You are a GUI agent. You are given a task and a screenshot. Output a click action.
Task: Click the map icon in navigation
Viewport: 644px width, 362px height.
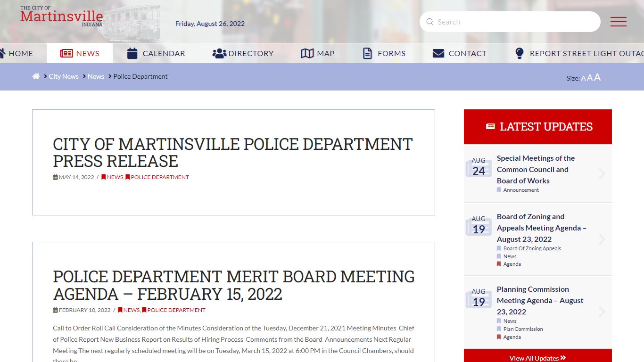point(307,53)
